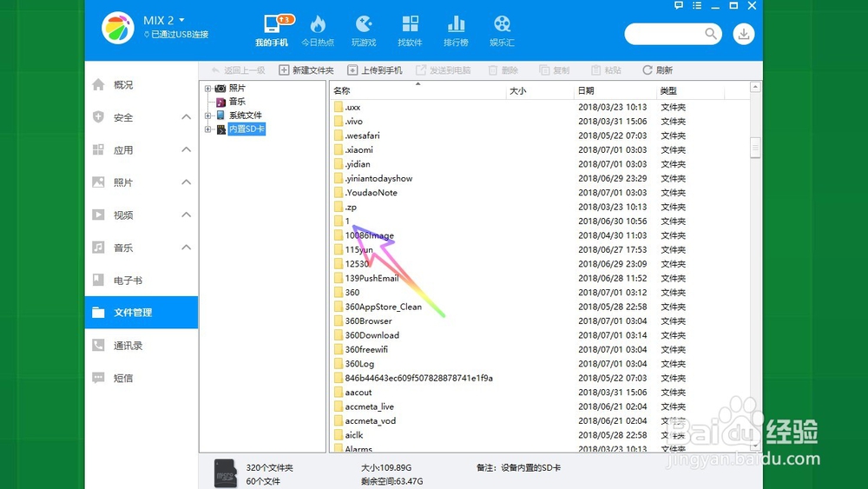Select 应用 apps in sidebar
This screenshot has width=868, height=489.
[x=123, y=150]
